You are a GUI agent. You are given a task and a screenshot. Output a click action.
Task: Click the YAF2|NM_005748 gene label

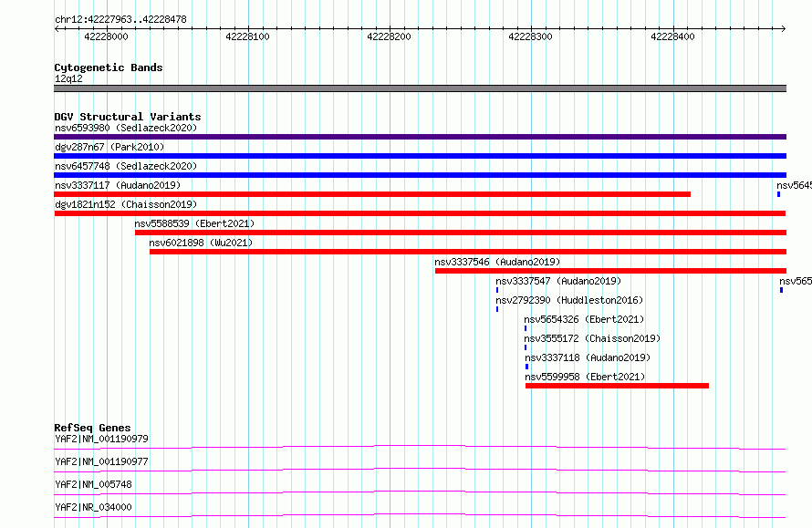(93, 484)
